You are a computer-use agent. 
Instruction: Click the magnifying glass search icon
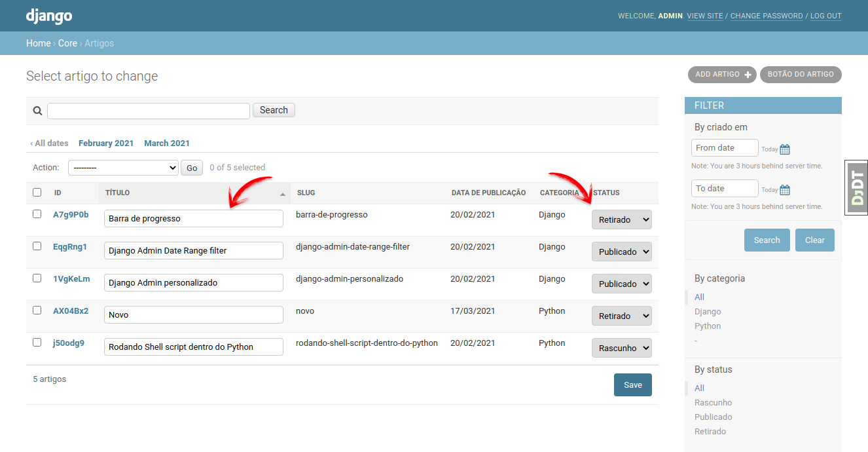tap(37, 111)
